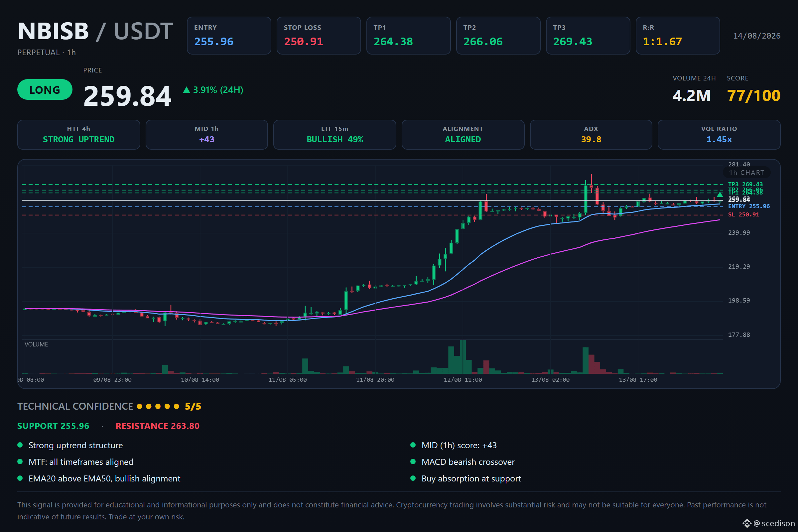
Task: Click "MACD bearish crossover" bullet text
Action: 468,462
